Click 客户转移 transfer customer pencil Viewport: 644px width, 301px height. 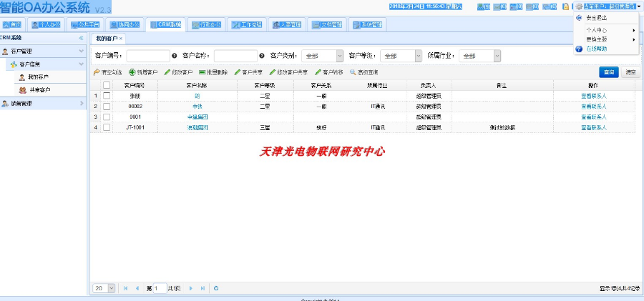(318, 72)
